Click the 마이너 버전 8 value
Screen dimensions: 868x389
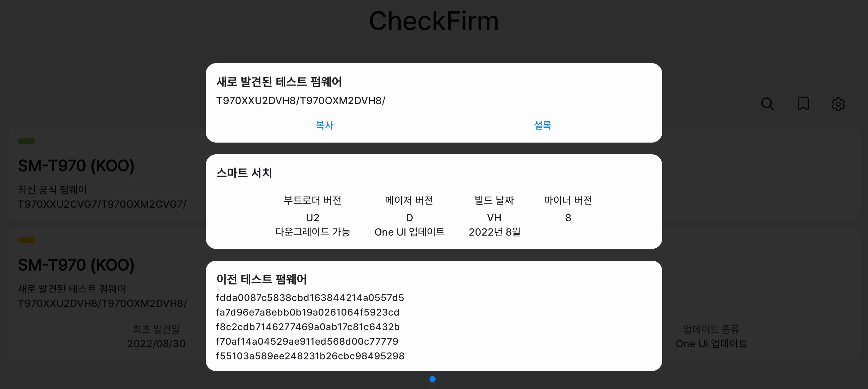568,218
